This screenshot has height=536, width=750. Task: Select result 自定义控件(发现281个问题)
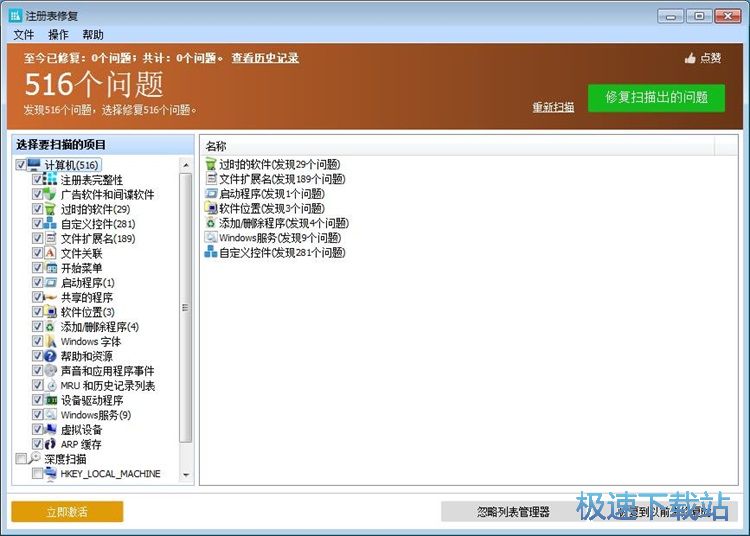point(282,252)
